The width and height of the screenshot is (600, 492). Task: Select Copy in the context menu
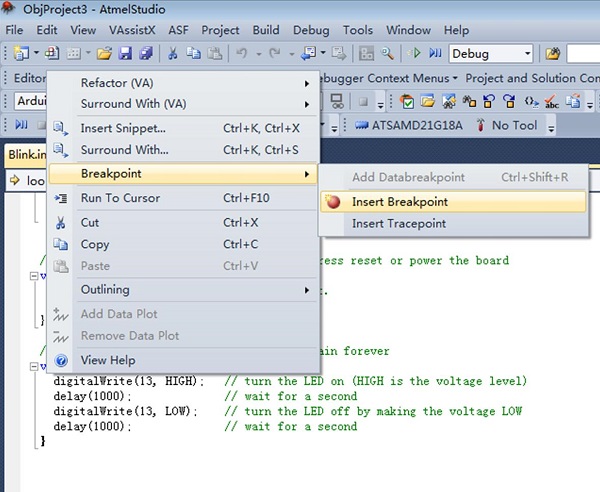pyautogui.click(x=95, y=245)
